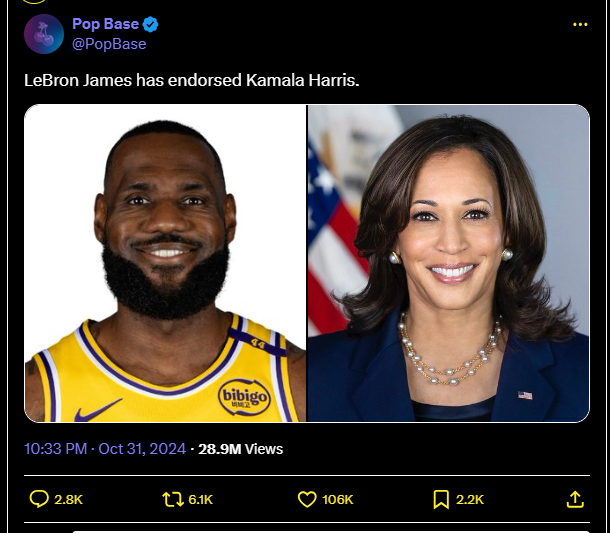Screen dimensions: 610x533
Task: Click the share upload icon
Action: click(575, 499)
